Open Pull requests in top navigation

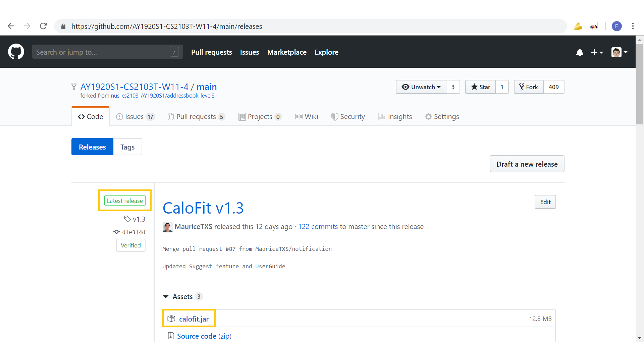tap(212, 52)
